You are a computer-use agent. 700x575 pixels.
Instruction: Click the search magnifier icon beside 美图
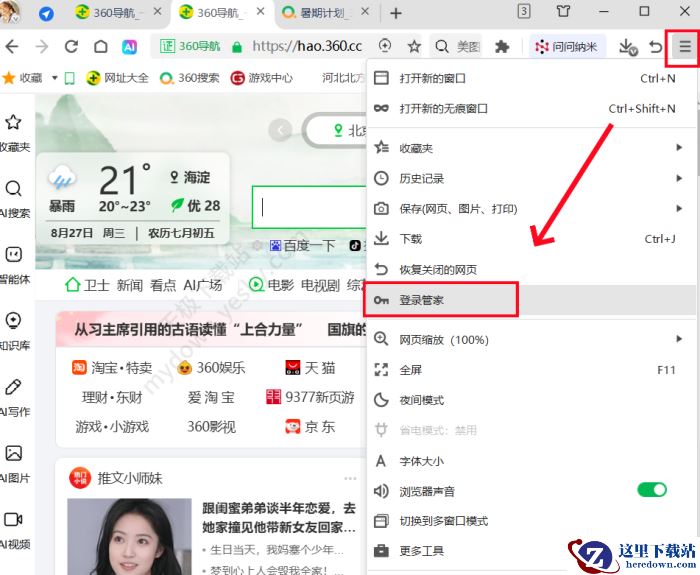[x=442, y=46]
